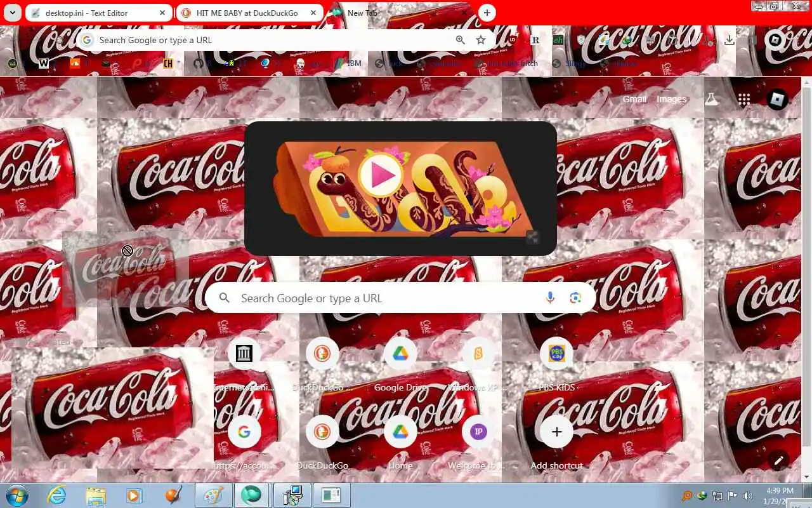Open the Google apps grid
Image resolution: width=812 pixels, height=508 pixels.
click(744, 99)
